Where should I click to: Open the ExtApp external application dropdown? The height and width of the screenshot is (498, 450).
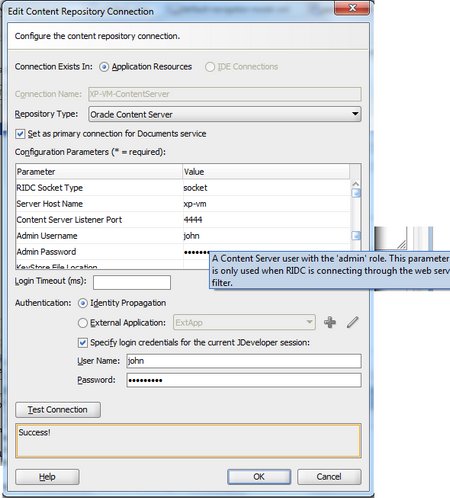[x=244, y=322]
